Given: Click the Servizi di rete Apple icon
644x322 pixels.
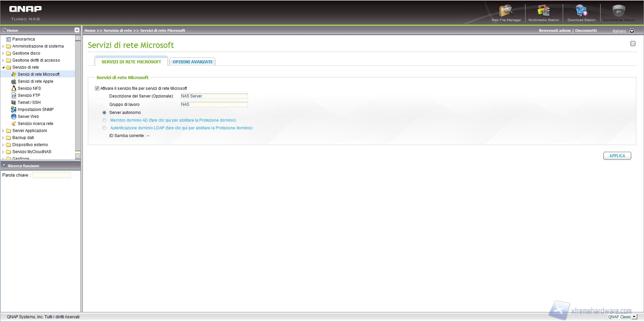Looking at the screenshot, I should click(14, 81).
